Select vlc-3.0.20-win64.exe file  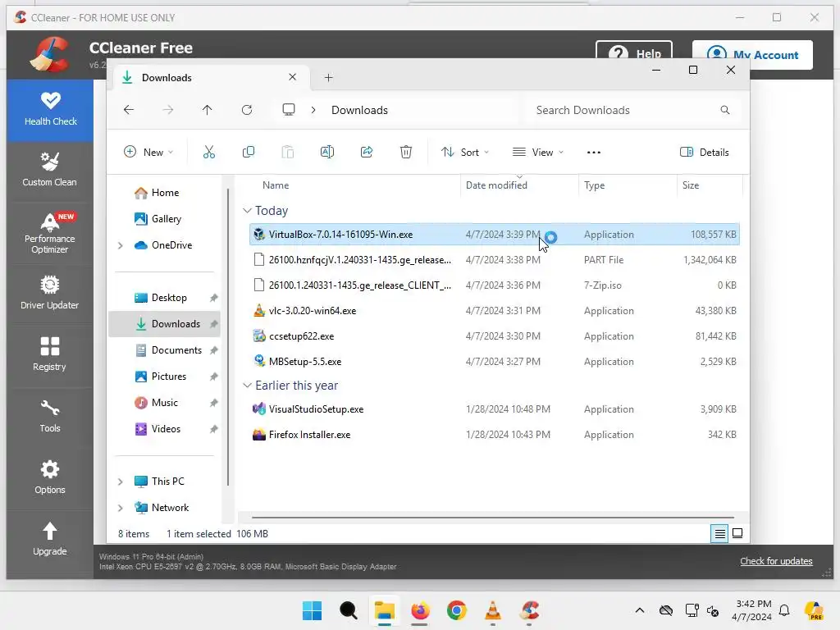(495, 311)
